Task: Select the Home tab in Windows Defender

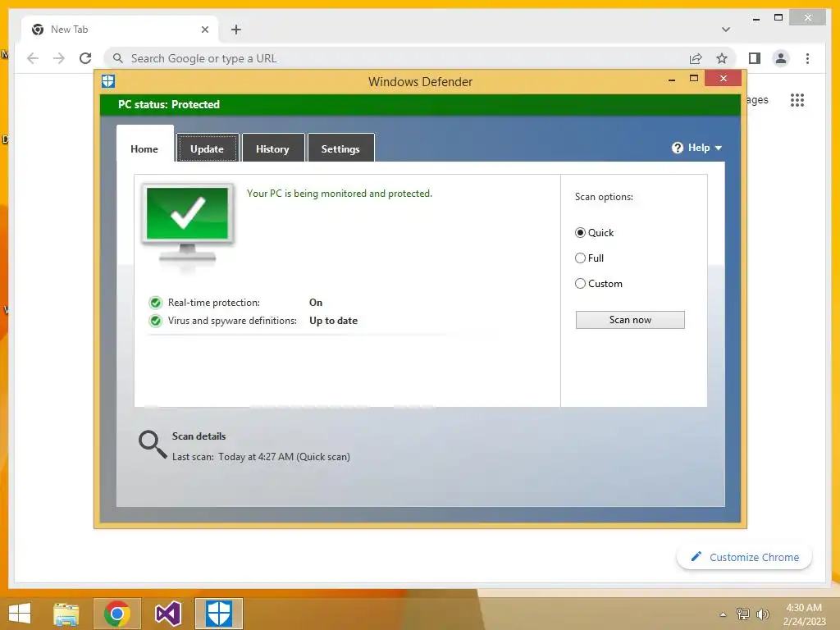Action: point(144,148)
